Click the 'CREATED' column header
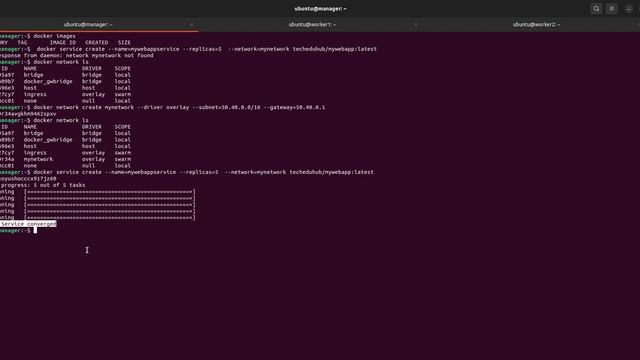 (x=97, y=42)
